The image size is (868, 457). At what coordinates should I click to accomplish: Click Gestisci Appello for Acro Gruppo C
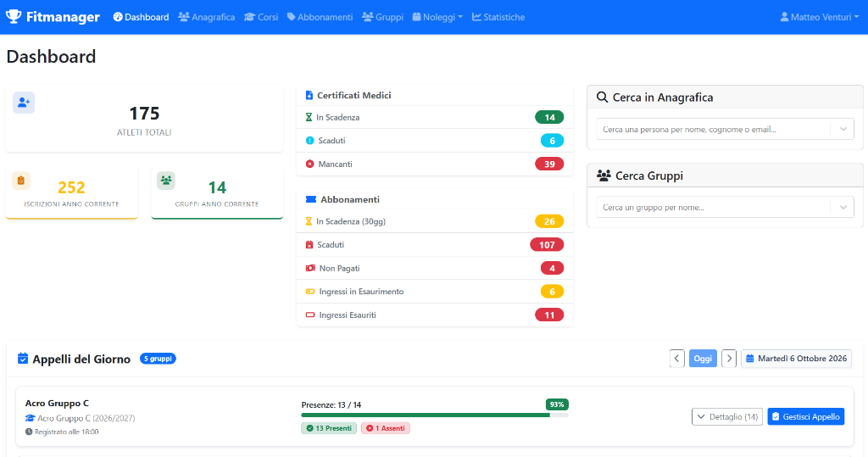(806, 416)
